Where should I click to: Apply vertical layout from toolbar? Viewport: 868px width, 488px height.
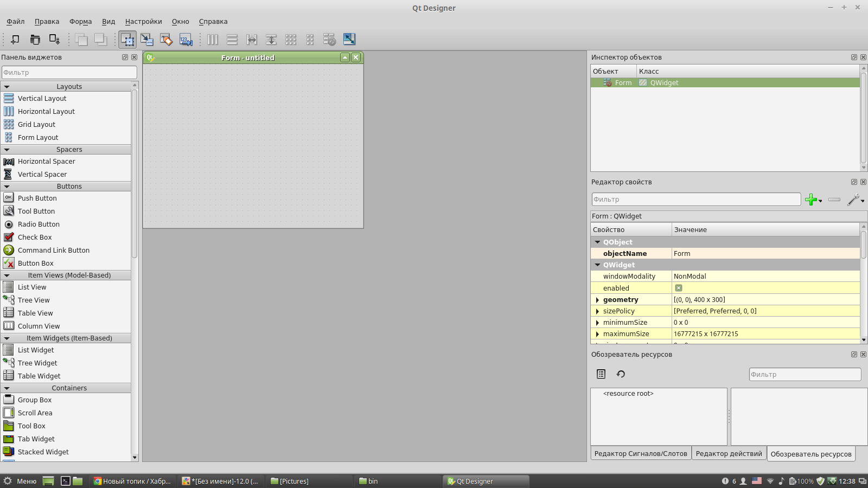tap(232, 39)
